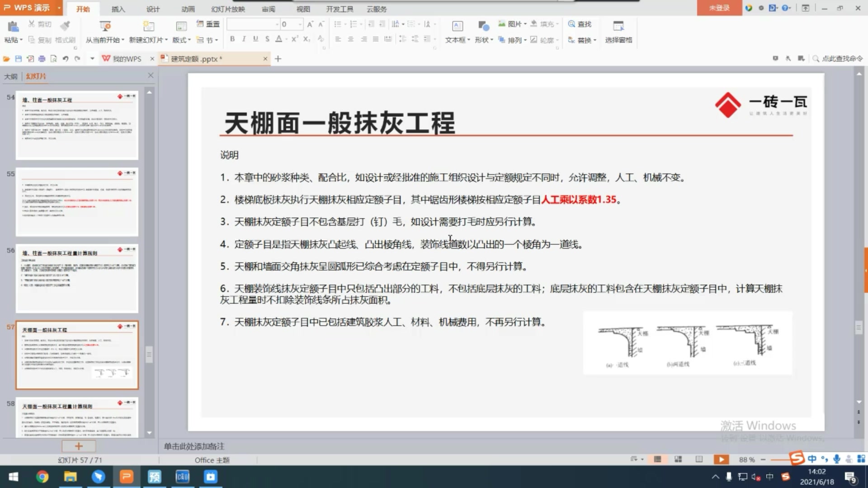
Task: Click the 格式刷 (Format Painter) icon
Action: tap(65, 32)
